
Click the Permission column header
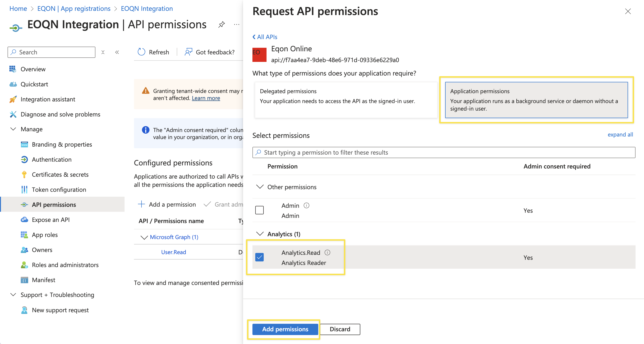click(282, 166)
